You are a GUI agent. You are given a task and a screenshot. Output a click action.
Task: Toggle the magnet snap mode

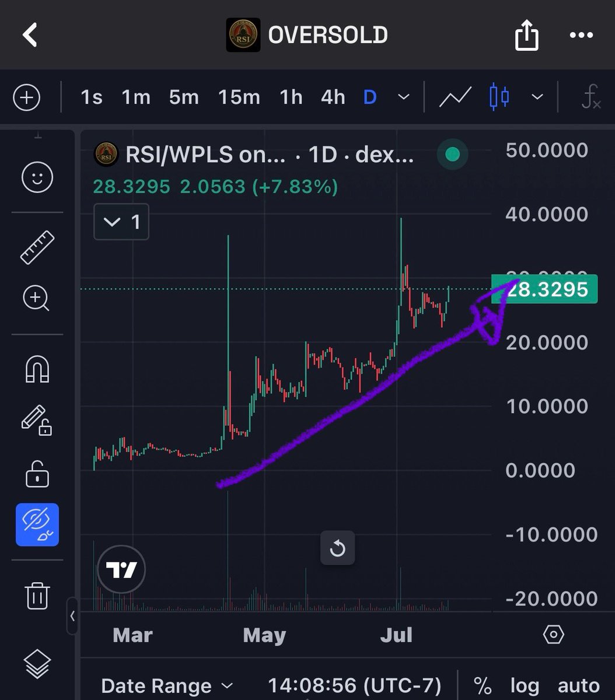pos(37,369)
